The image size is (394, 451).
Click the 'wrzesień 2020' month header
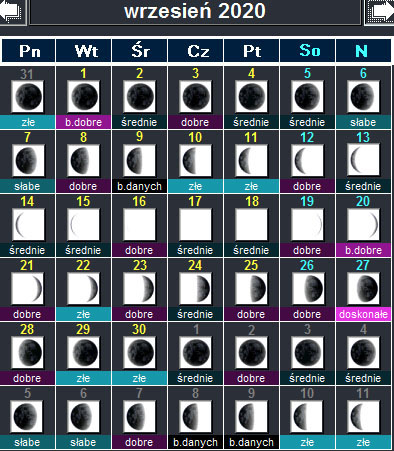coord(195,11)
